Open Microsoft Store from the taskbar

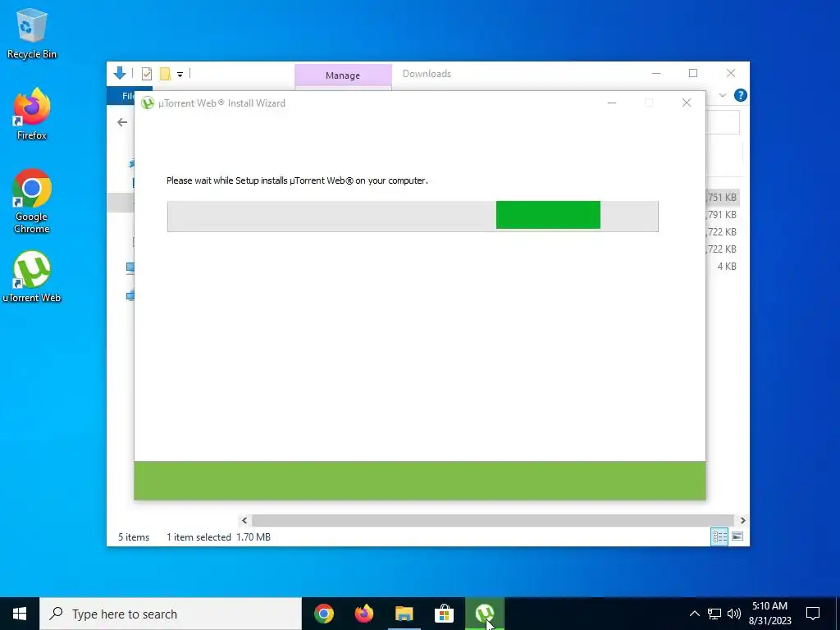(444, 614)
